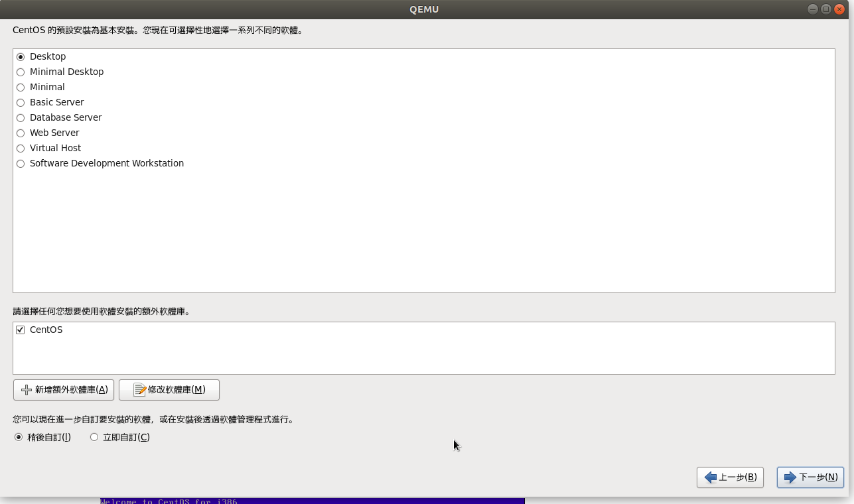
Task: Click the CentOS repository name text
Action: click(46, 330)
